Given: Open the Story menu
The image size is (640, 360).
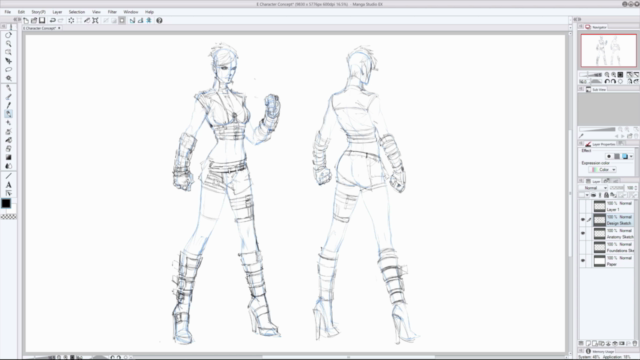Looking at the screenshot, I should click(x=38, y=12).
